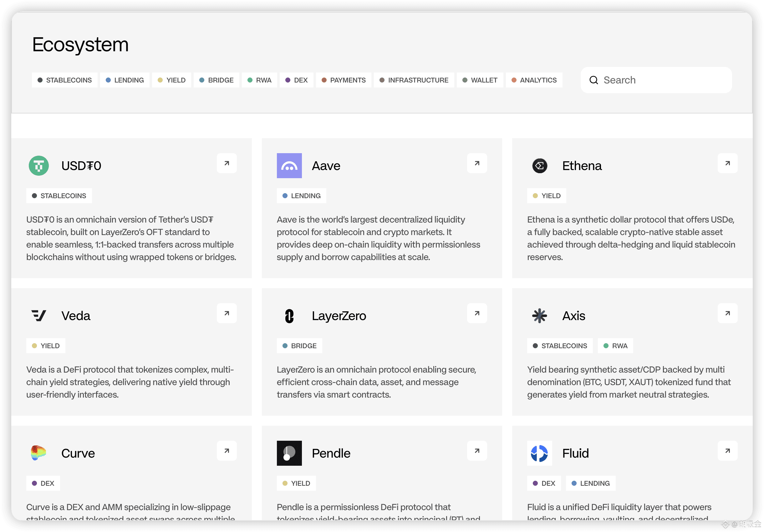The width and height of the screenshot is (764, 532).
Task: Filter ecosystem by DEX category
Action: pyautogui.click(x=296, y=80)
